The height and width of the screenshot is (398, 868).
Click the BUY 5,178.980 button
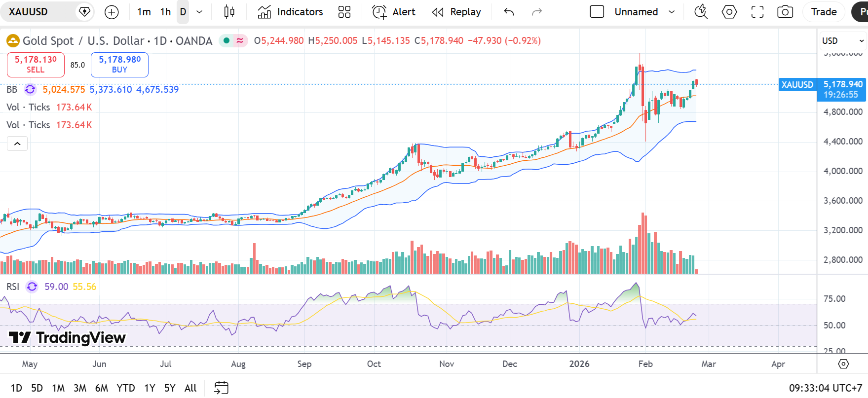(x=119, y=65)
